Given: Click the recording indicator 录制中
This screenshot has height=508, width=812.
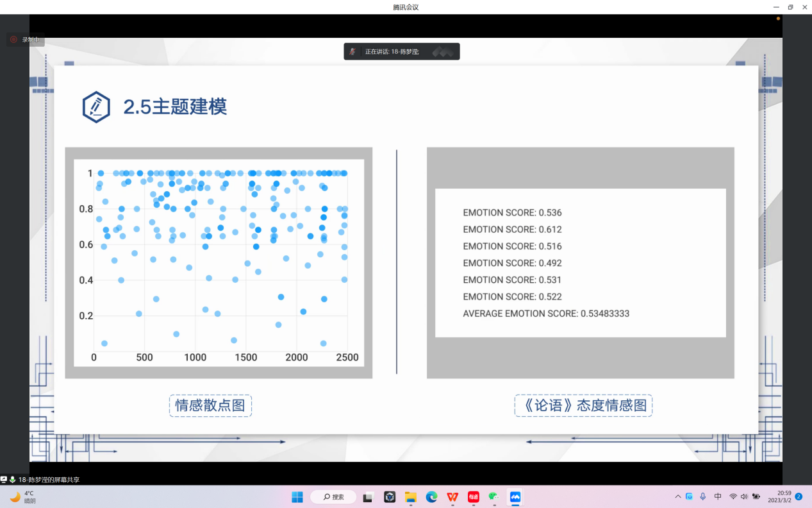Looking at the screenshot, I should tap(25, 40).
